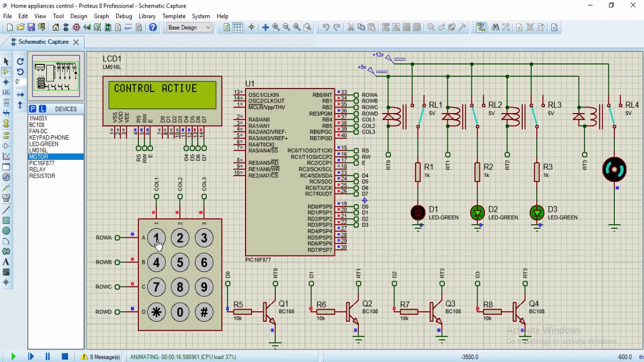Select the 2D Graphics Line tool
644x362 pixels.
point(6,210)
